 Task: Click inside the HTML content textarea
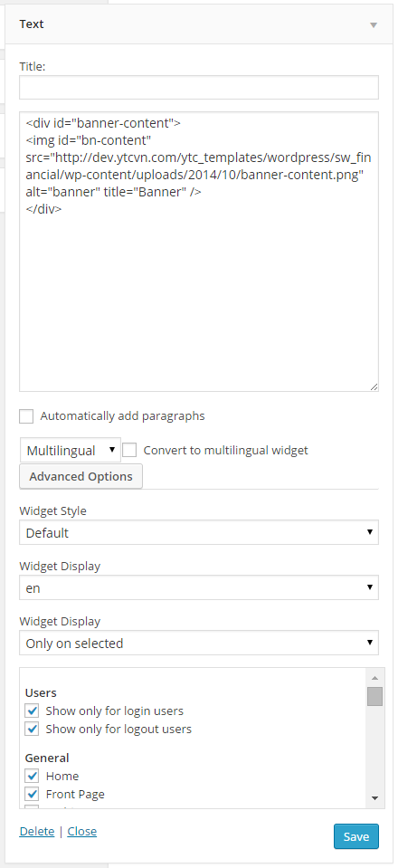point(199,252)
